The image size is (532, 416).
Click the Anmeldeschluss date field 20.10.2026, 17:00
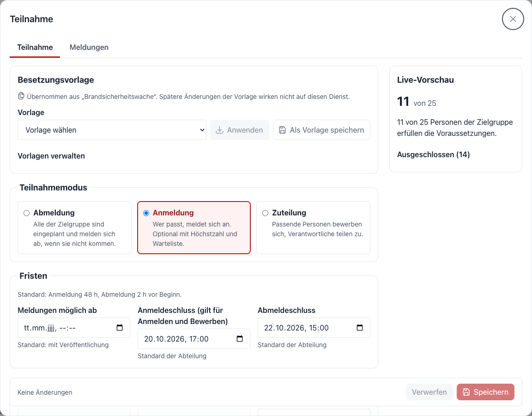tap(194, 338)
